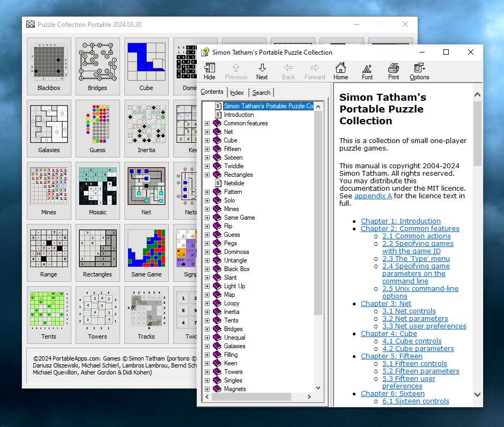Launch the Blackbox puzzle in Puzzle Collection window
This screenshot has height=427, width=504.
click(x=49, y=66)
